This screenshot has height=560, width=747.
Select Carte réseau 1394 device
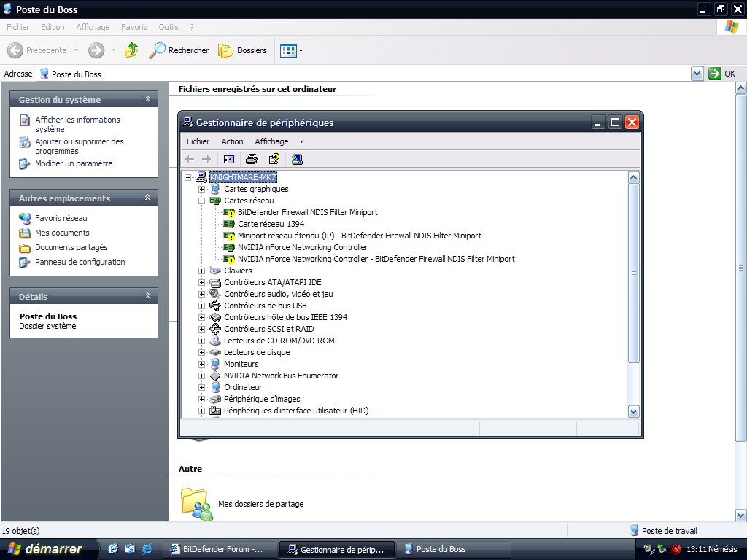(x=271, y=224)
